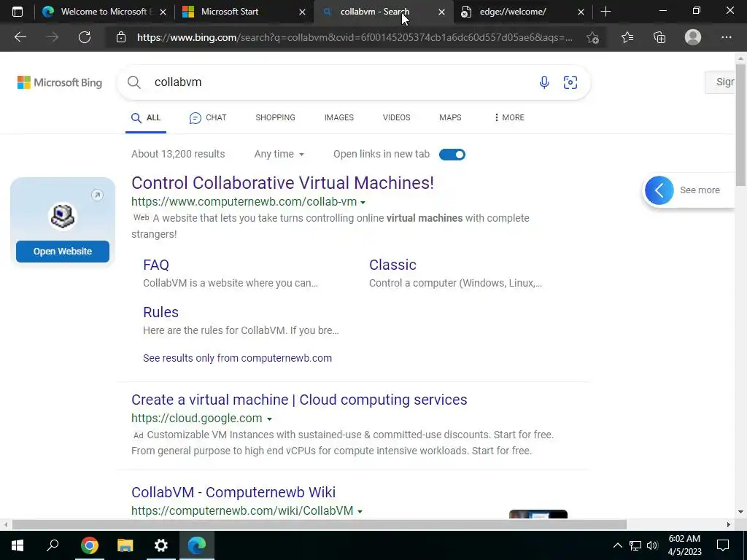The width and height of the screenshot is (747, 560).
Task: Open the Collections icon
Action: (659, 37)
